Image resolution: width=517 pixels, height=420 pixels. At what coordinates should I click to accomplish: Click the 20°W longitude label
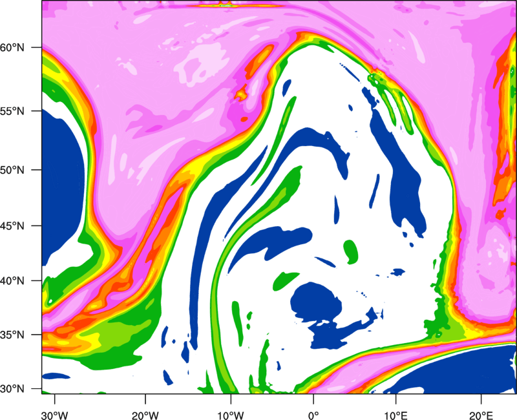[145, 415]
